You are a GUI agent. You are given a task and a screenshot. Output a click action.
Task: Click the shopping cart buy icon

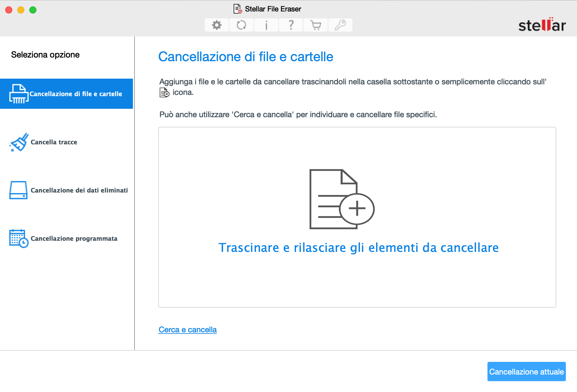coord(315,25)
